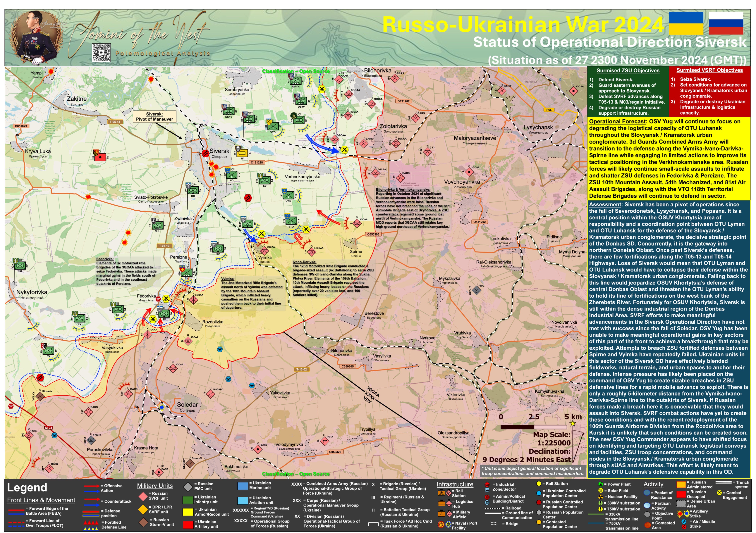Click the QR code under the logo

101,53
